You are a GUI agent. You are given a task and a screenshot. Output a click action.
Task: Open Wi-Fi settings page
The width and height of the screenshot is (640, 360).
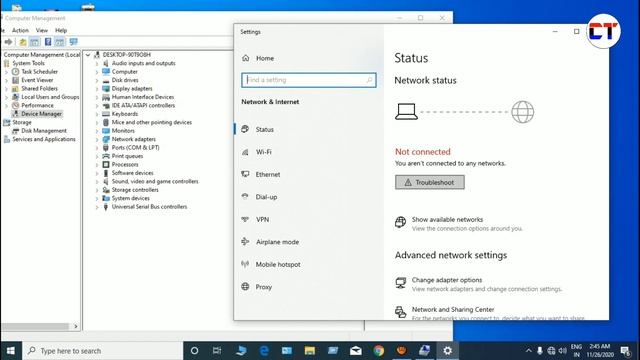pos(263,152)
